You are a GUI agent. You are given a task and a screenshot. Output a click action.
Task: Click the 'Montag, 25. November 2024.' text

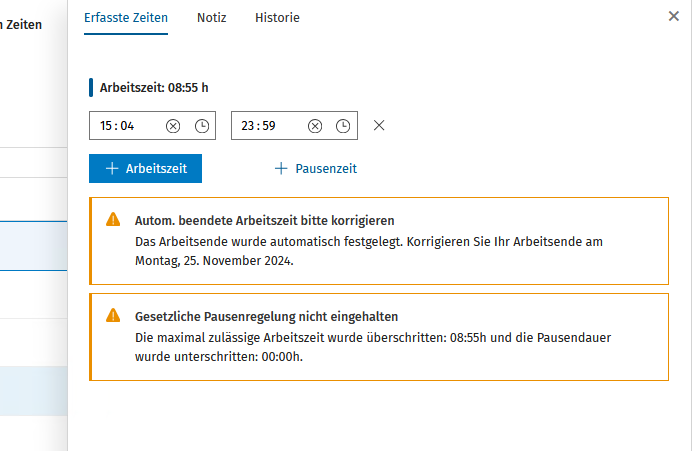pos(214,261)
